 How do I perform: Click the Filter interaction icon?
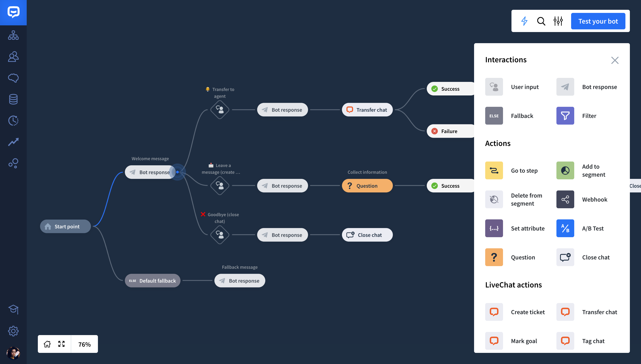(x=565, y=115)
